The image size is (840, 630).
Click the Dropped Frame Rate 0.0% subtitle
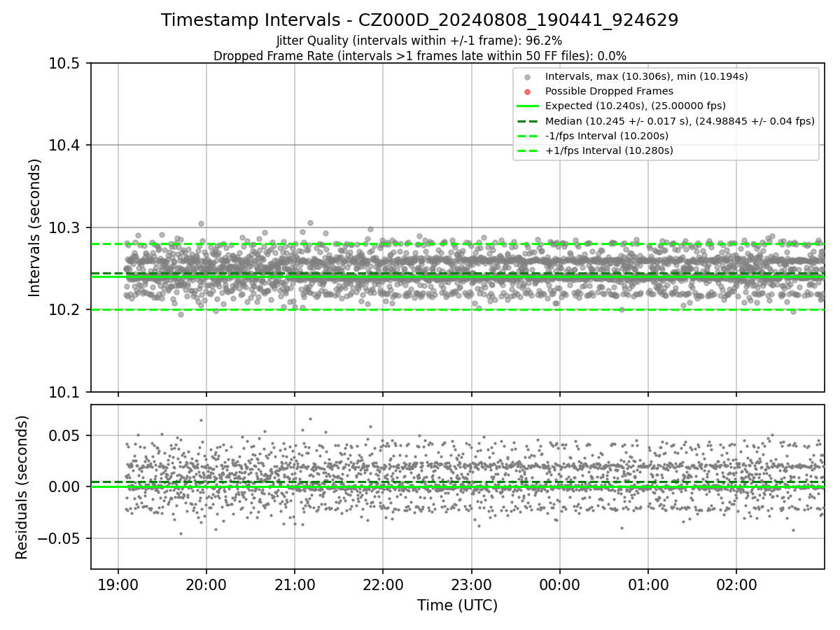(419, 55)
